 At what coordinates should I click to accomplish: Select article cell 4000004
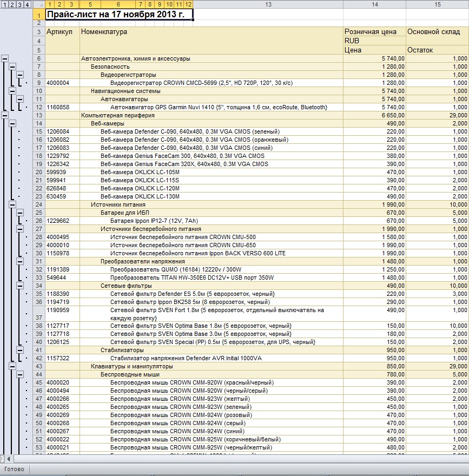tap(62, 83)
